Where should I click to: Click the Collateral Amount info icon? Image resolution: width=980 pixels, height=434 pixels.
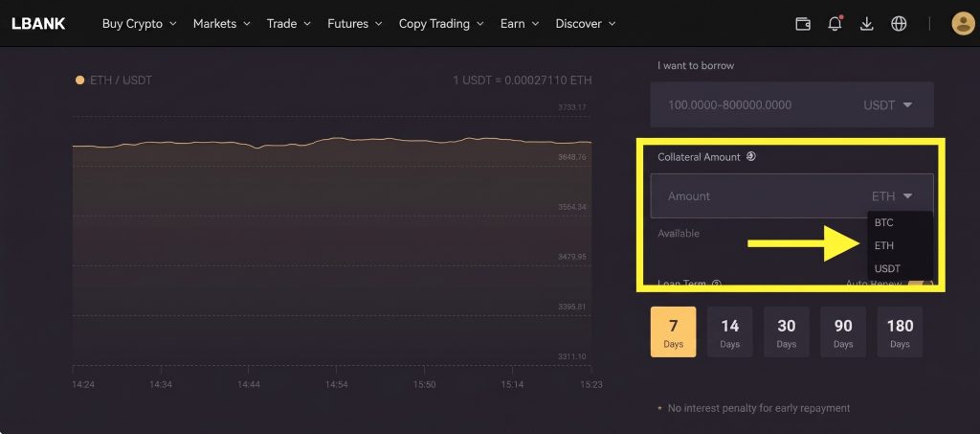click(751, 156)
